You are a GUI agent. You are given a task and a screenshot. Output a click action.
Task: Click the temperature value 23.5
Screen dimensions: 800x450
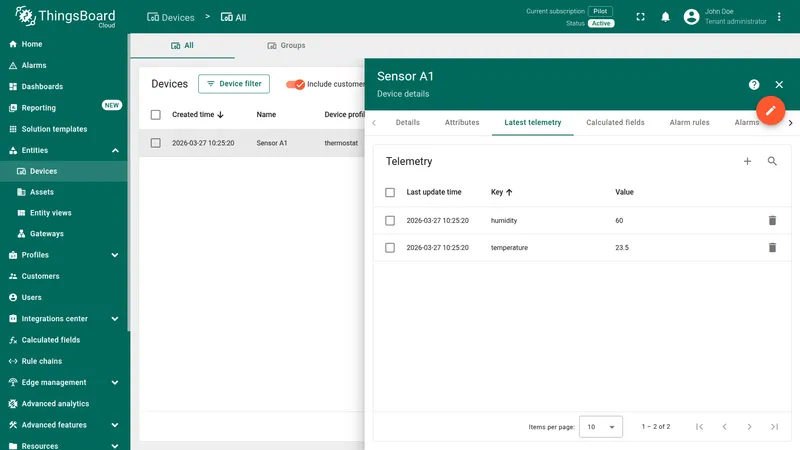pyautogui.click(x=622, y=247)
